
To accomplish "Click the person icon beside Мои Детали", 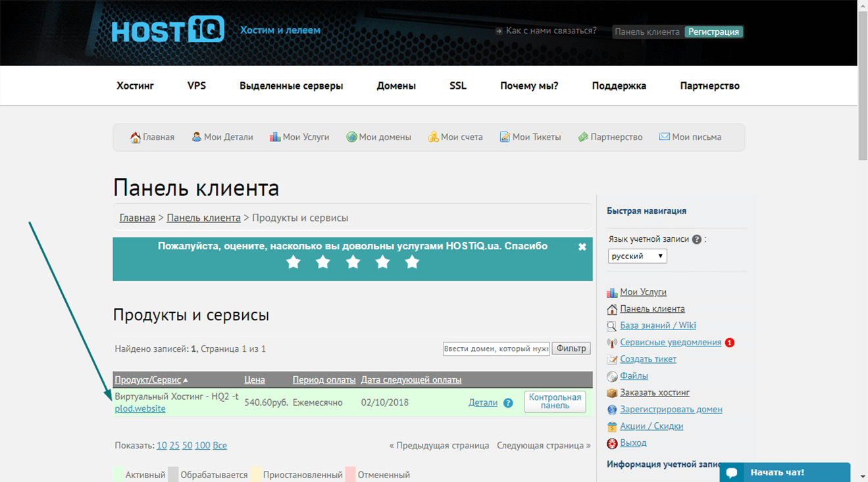I will pyautogui.click(x=196, y=137).
